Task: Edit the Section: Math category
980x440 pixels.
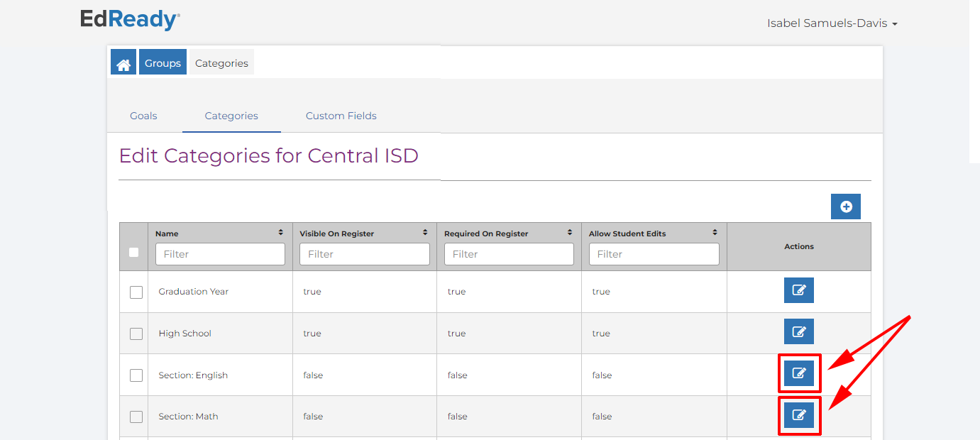Action: (x=799, y=414)
